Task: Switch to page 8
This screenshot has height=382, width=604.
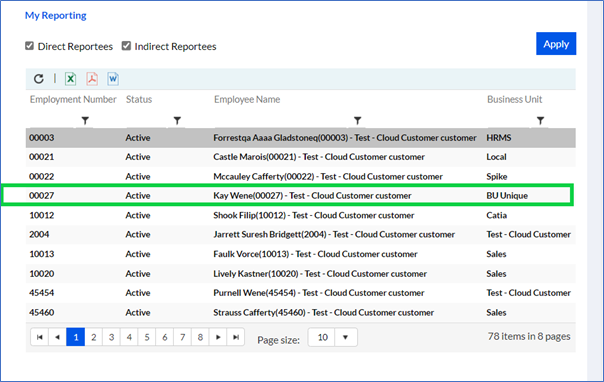Action: pos(200,337)
